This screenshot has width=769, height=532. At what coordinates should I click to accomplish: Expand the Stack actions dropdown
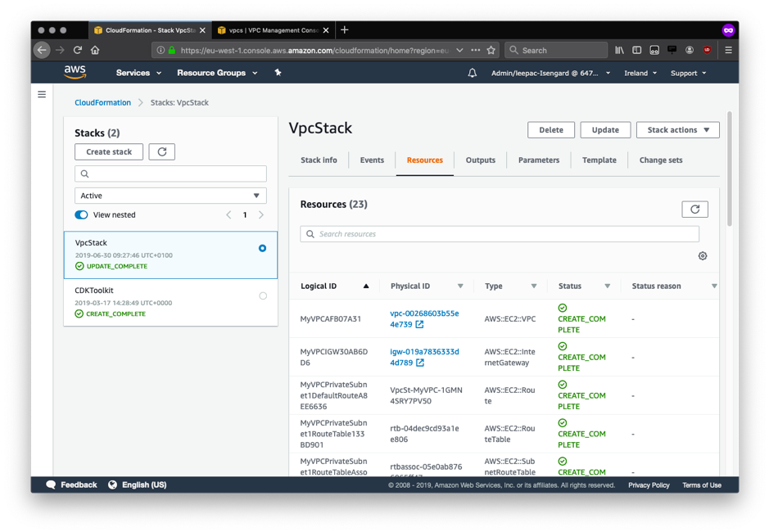point(677,130)
